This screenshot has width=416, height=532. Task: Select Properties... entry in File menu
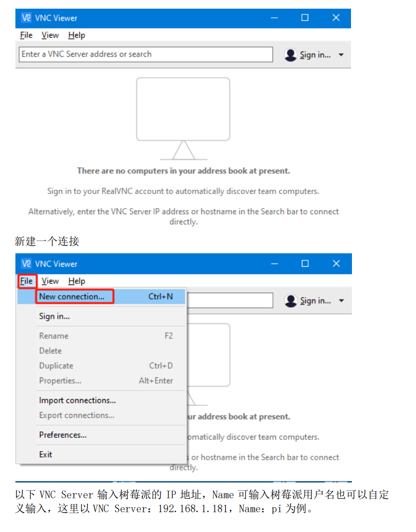(x=101, y=381)
